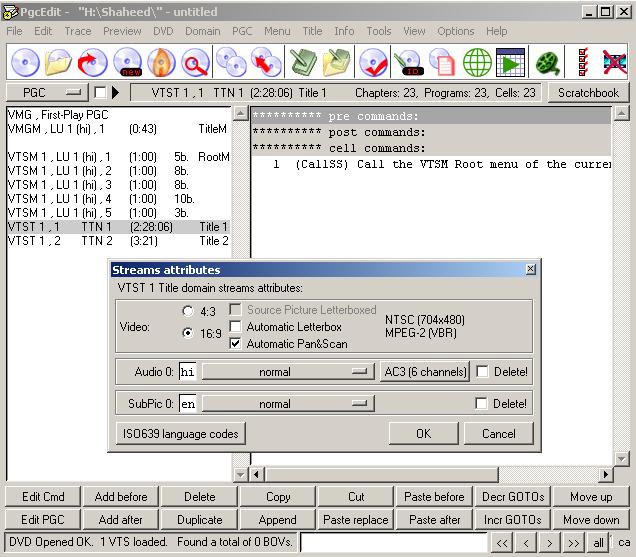Select the VMG, First-Play PGC row
Viewport: 636px width, 557px height.
(118, 114)
